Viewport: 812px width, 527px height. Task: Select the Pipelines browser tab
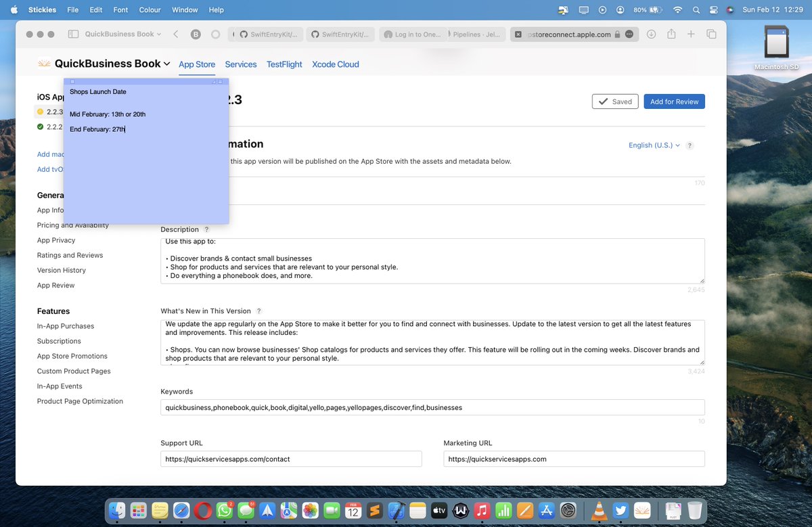point(477,35)
